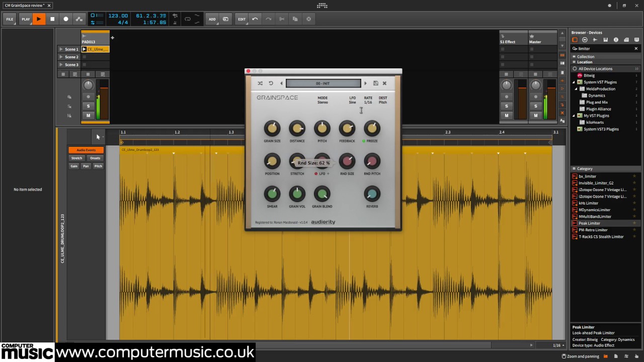Click the scissors cut icon
644x362 pixels.
pyautogui.click(x=282, y=19)
